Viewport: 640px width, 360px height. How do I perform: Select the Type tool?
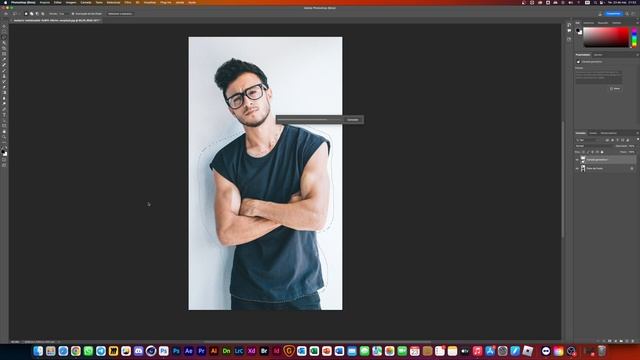4,115
